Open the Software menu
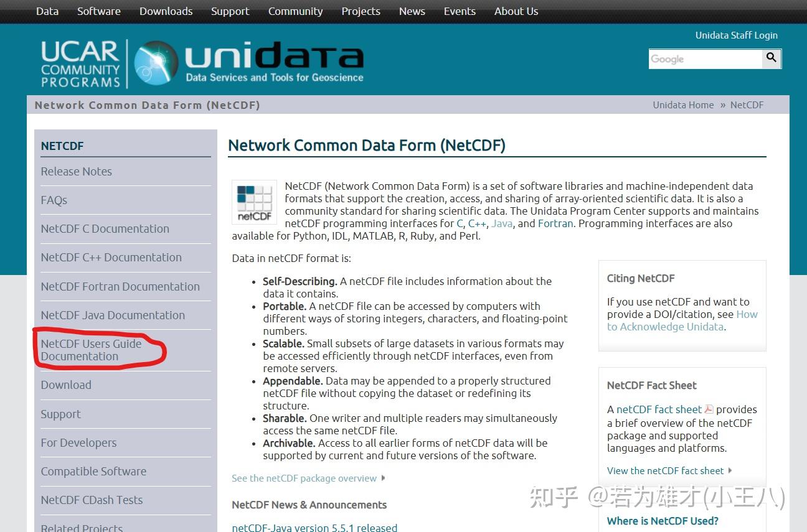807x532 pixels. (98, 11)
